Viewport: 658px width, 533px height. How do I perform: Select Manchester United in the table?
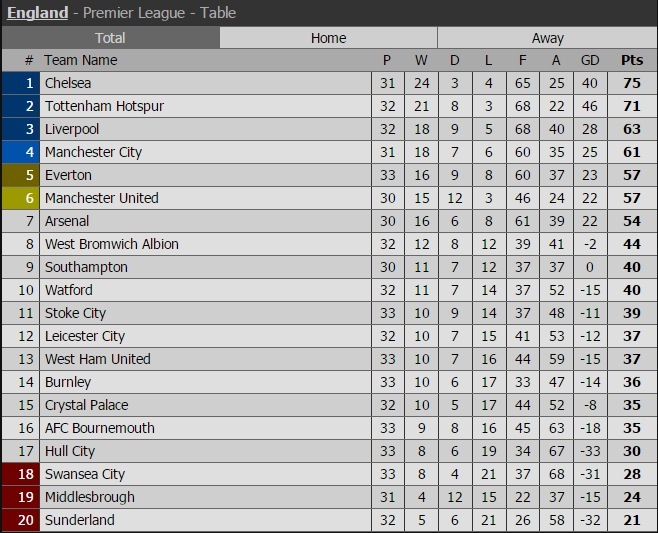(101, 198)
